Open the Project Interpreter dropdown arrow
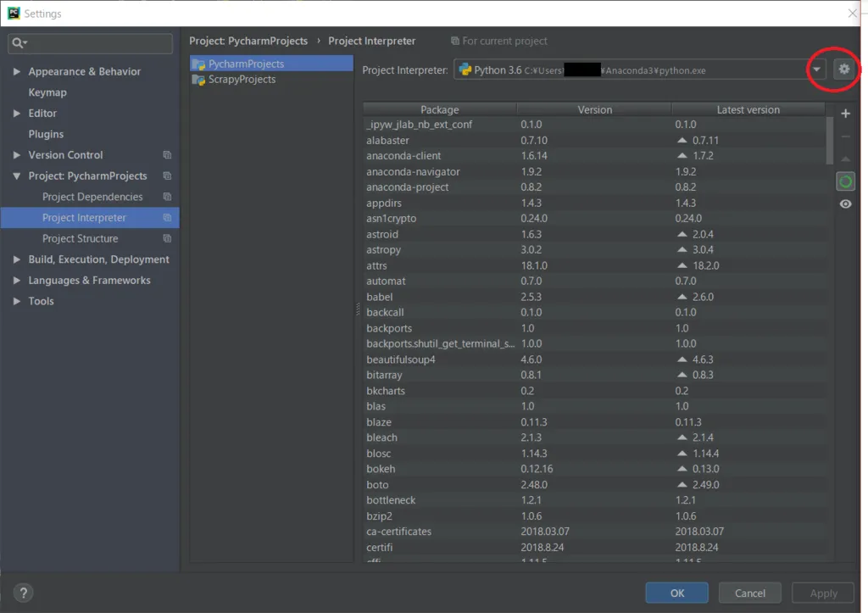This screenshot has width=868, height=613. pos(816,70)
